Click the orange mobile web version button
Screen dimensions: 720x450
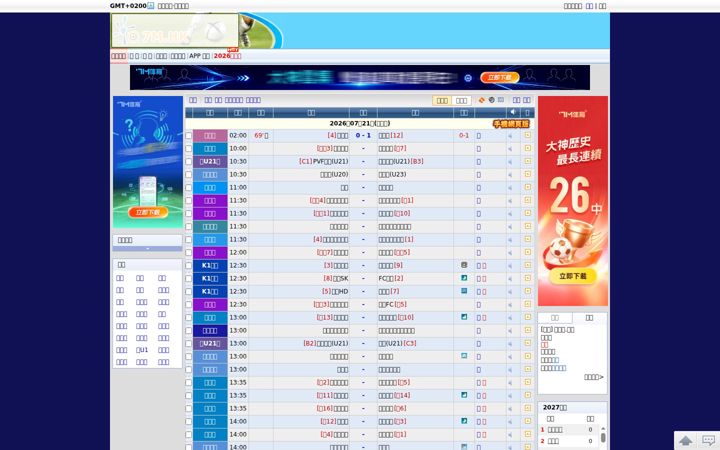pyautogui.click(x=511, y=124)
